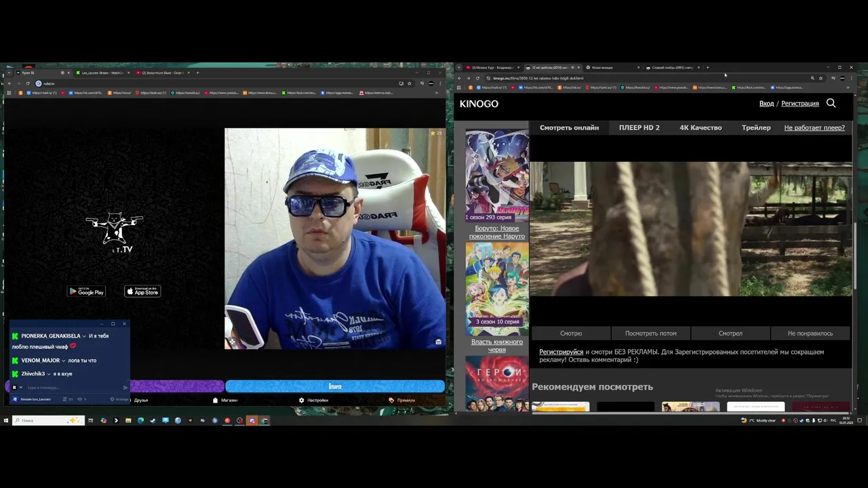The image size is (868, 488).
Task: Open the Вход login link
Action: point(766,104)
